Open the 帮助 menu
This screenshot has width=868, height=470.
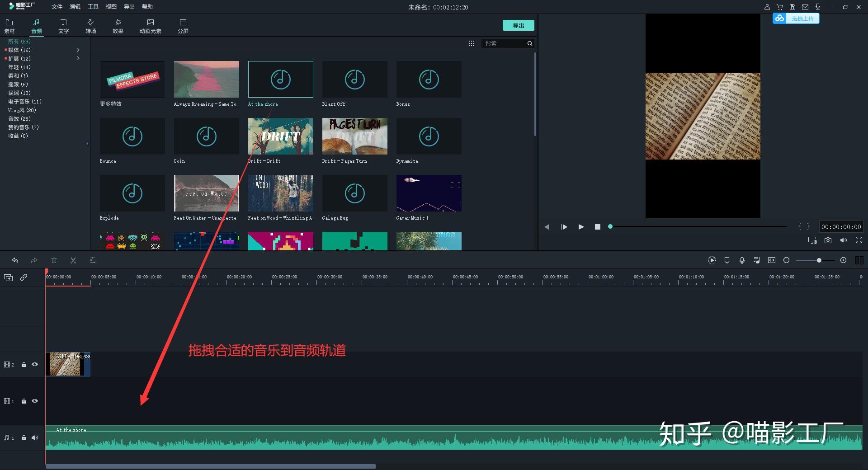click(147, 7)
